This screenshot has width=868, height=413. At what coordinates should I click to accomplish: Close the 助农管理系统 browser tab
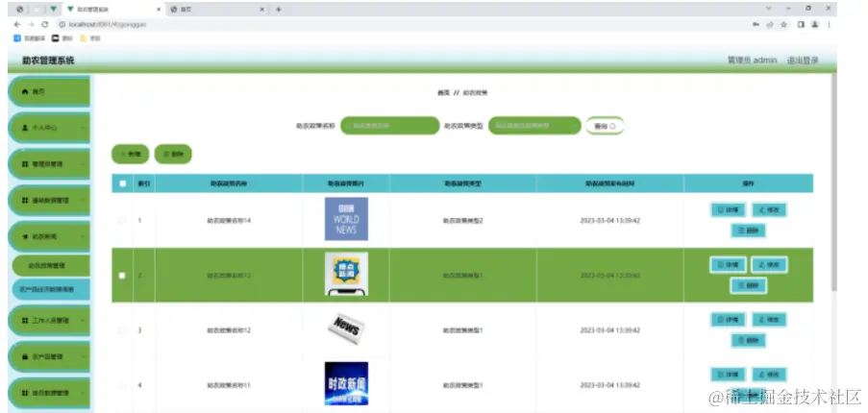(159, 10)
